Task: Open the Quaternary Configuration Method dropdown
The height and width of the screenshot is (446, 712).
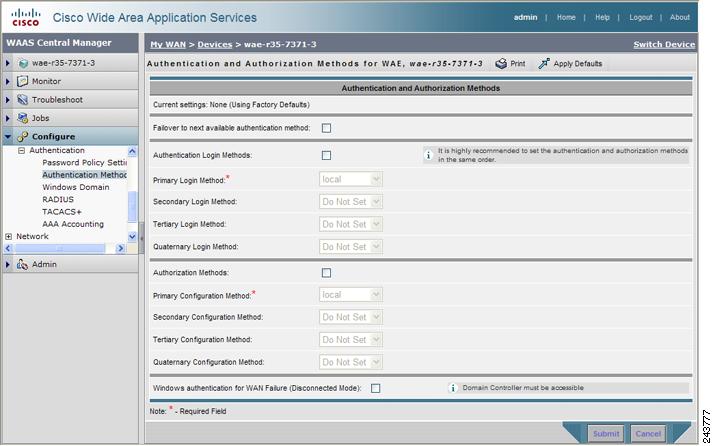Action: 351,362
